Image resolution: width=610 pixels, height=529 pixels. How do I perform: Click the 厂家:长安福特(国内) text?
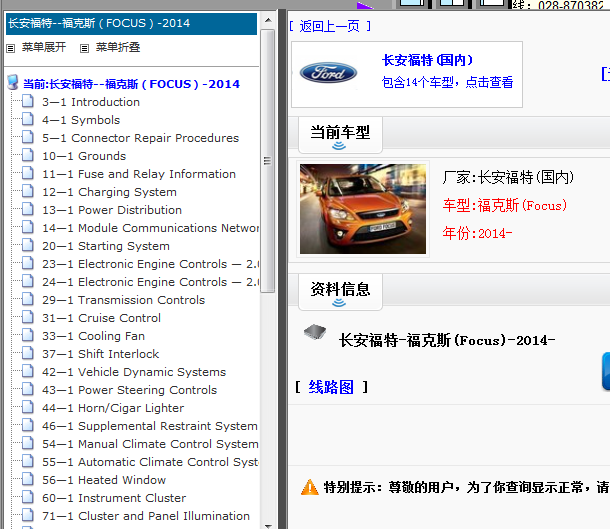pyautogui.click(x=508, y=177)
